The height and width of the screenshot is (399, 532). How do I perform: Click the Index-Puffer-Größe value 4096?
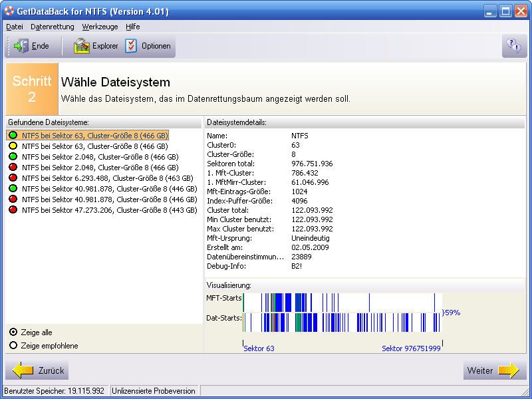point(299,201)
